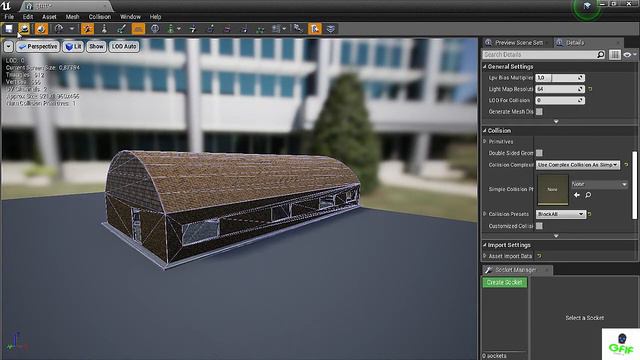Open the BlockAll Collision Presets dropdown
The height and width of the screenshot is (360, 640).
pos(560,214)
